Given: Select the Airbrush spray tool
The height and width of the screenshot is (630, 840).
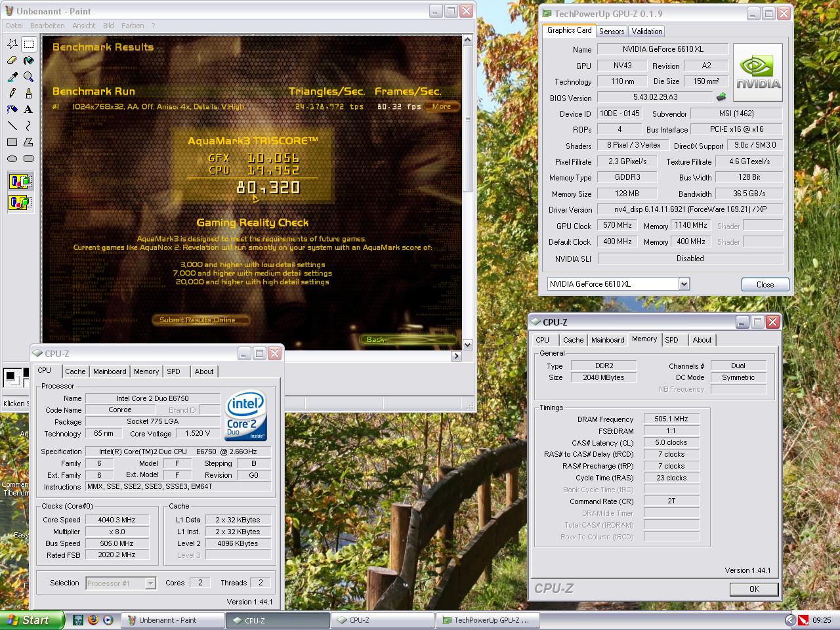Looking at the screenshot, I should pos(12,109).
